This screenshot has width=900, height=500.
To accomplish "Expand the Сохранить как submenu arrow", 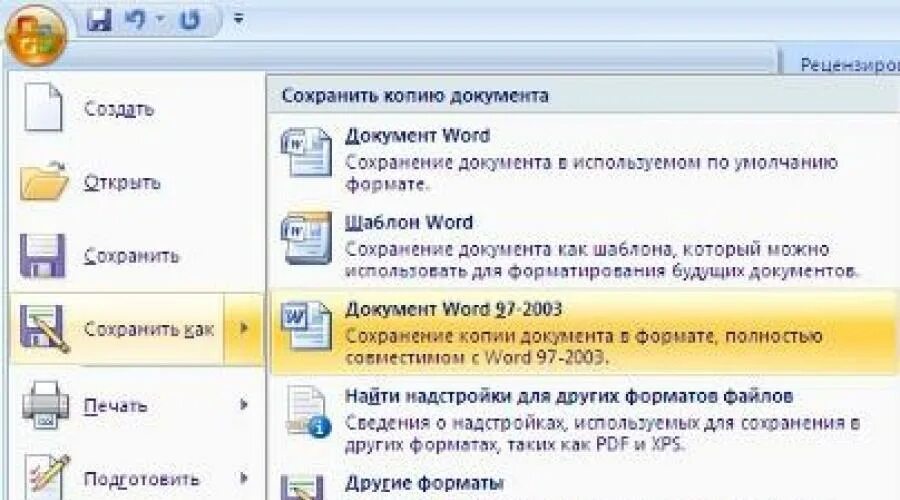I will (x=244, y=328).
